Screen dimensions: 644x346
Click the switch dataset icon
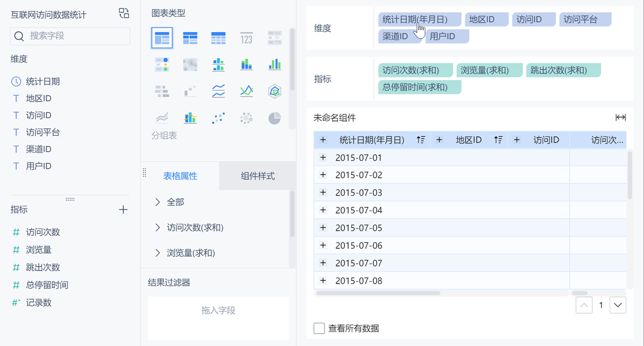(124, 13)
